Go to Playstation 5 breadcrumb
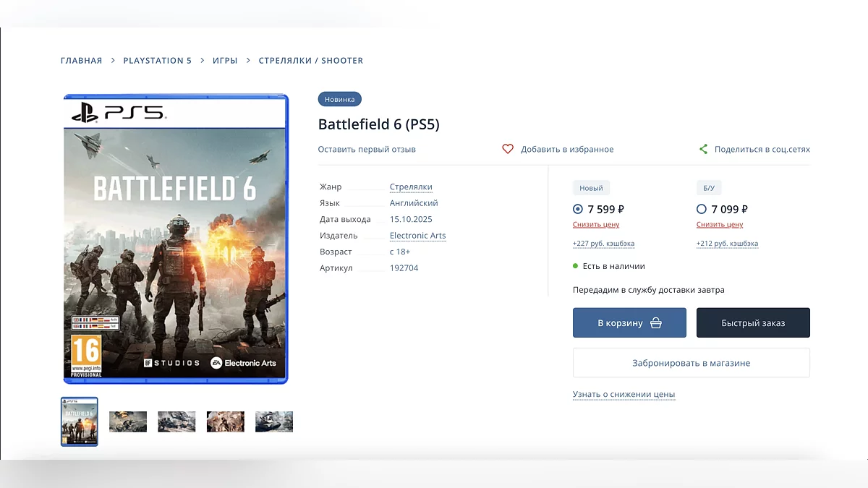 (x=158, y=61)
